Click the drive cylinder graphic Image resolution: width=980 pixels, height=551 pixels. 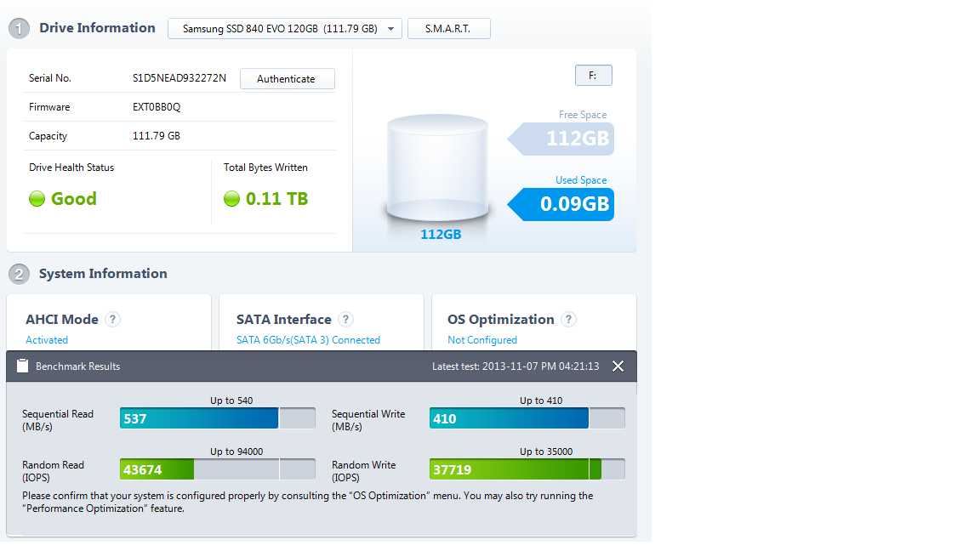tap(437, 168)
